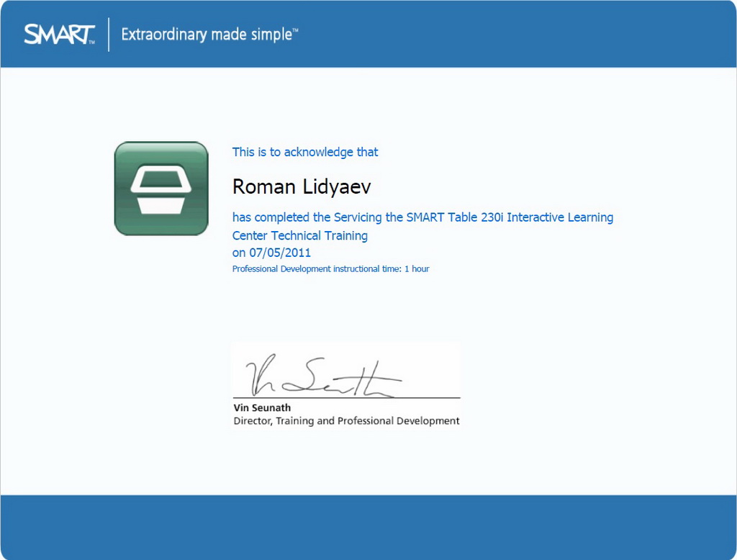Select the recipient name Roman Lidyaev
Viewport: 737px width, 560px height.
[x=302, y=187]
